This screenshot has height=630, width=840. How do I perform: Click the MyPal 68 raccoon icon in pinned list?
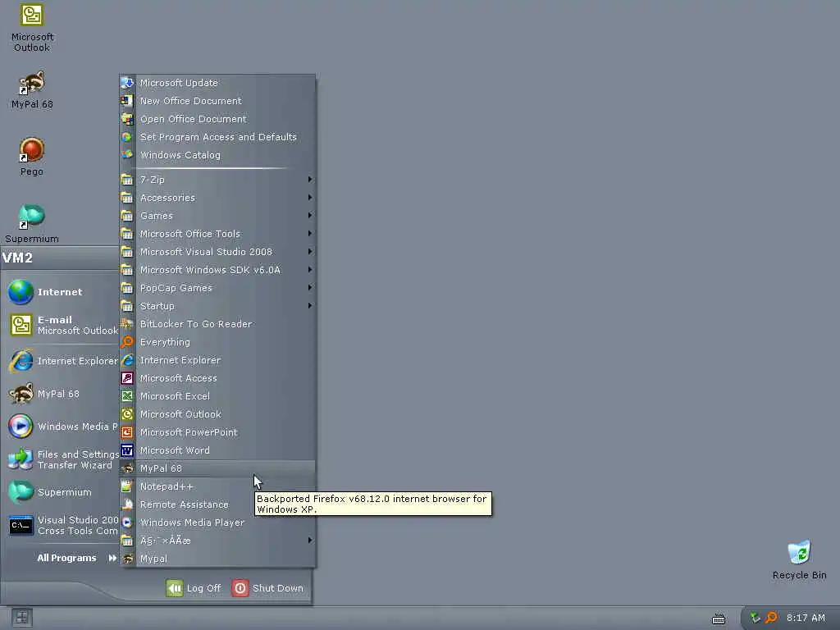pyautogui.click(x=21, y=394)
